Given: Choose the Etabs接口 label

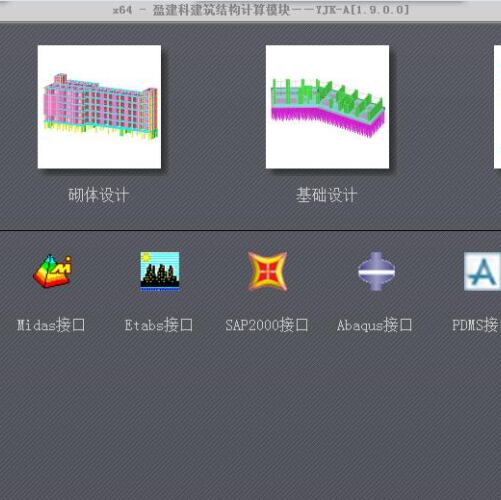Looking at the screenshot, I should [159, 325].
